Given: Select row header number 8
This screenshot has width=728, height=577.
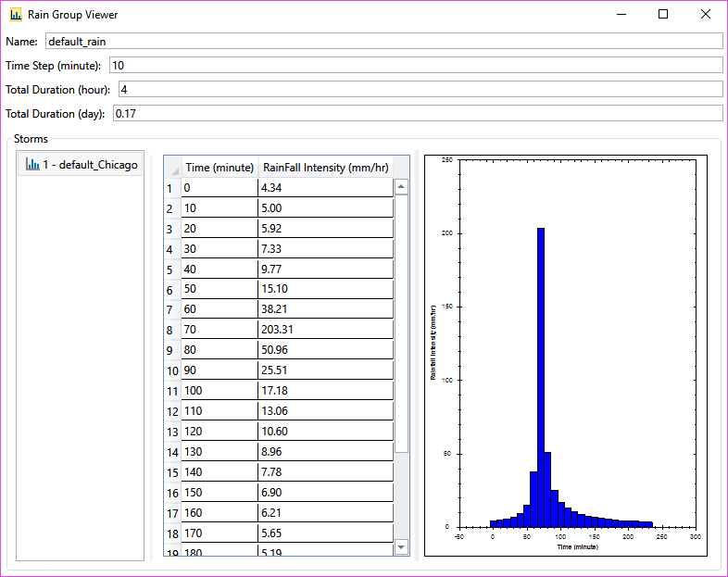Looking at the screenshot, I should pos(170,330).
